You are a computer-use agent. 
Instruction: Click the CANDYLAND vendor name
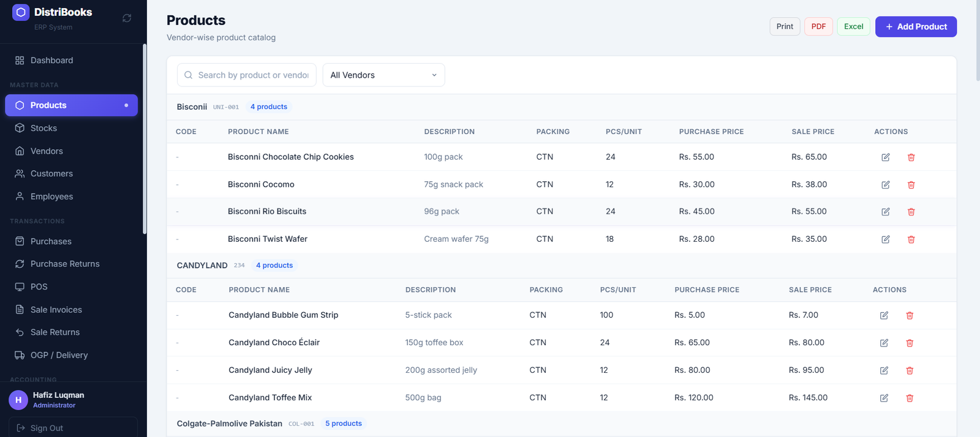[202, 265]
